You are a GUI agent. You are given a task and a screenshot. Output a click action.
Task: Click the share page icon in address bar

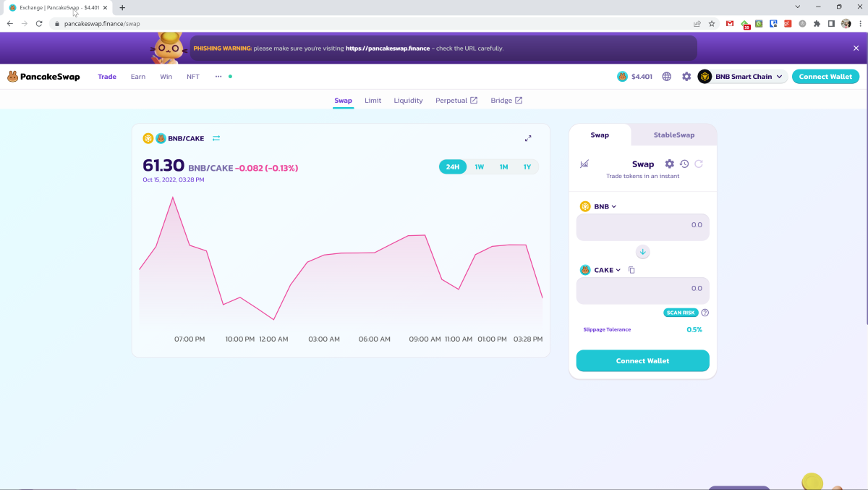pos(697,23)
